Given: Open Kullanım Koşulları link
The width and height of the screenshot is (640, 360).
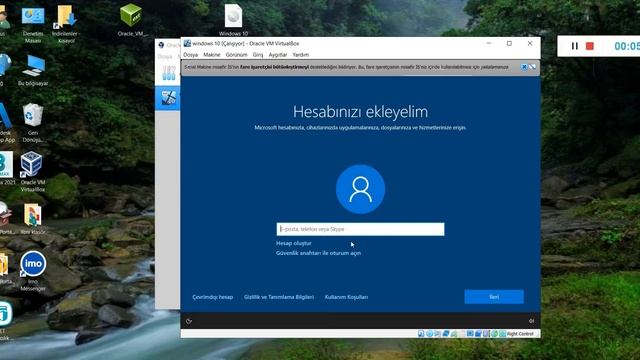Looking at the screenshot, I should 346,297.
